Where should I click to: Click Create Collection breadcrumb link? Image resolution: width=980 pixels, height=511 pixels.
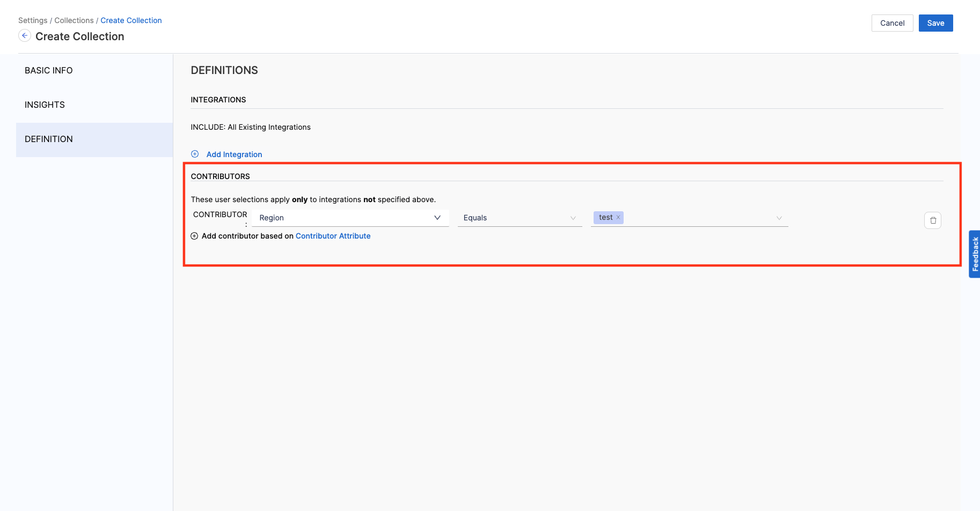pyautogui.click(x=131, y=20)
